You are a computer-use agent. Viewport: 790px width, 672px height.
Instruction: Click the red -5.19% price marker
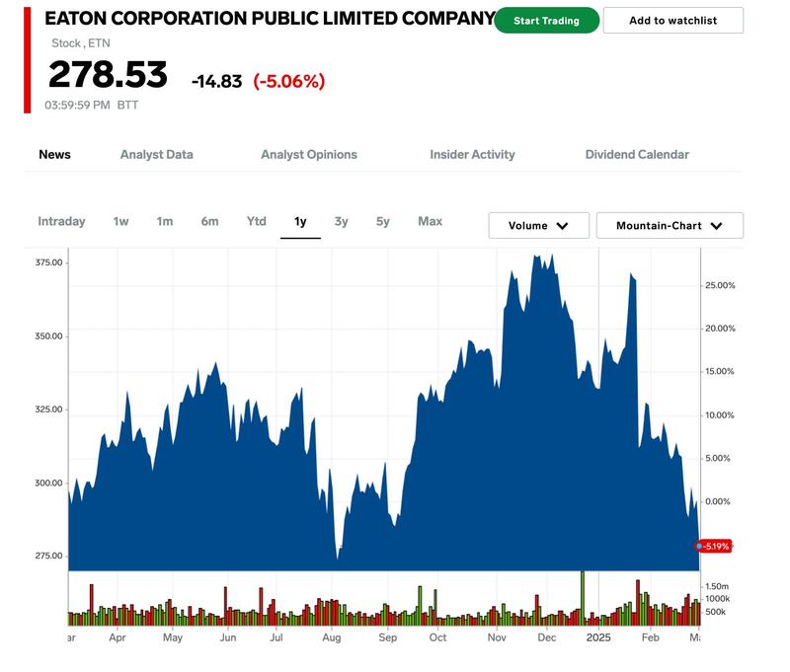[717, 546]
